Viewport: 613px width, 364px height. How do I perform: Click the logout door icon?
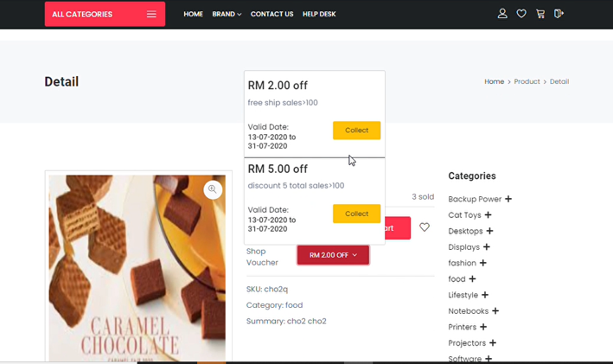pyautogui.click(x=559, y=14)
